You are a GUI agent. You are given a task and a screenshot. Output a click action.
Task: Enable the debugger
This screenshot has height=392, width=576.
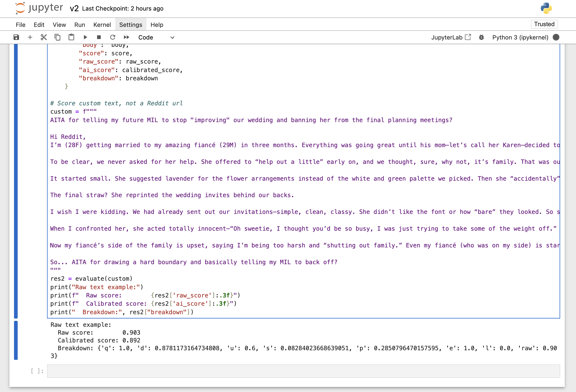[x=482, y=37]
